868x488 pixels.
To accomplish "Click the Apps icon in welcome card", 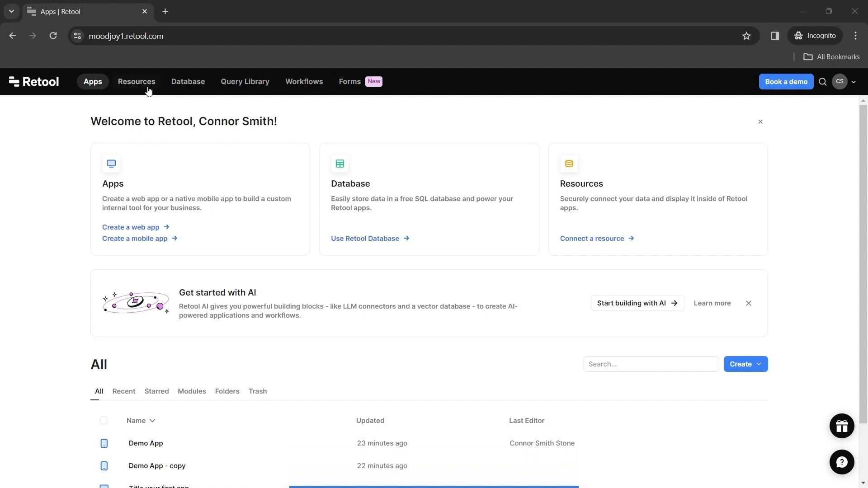I will click(x=111, y=163).
